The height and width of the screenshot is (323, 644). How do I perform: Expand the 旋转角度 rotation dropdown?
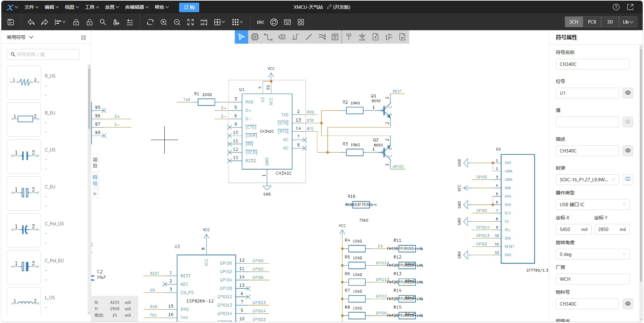coord(592,254)
